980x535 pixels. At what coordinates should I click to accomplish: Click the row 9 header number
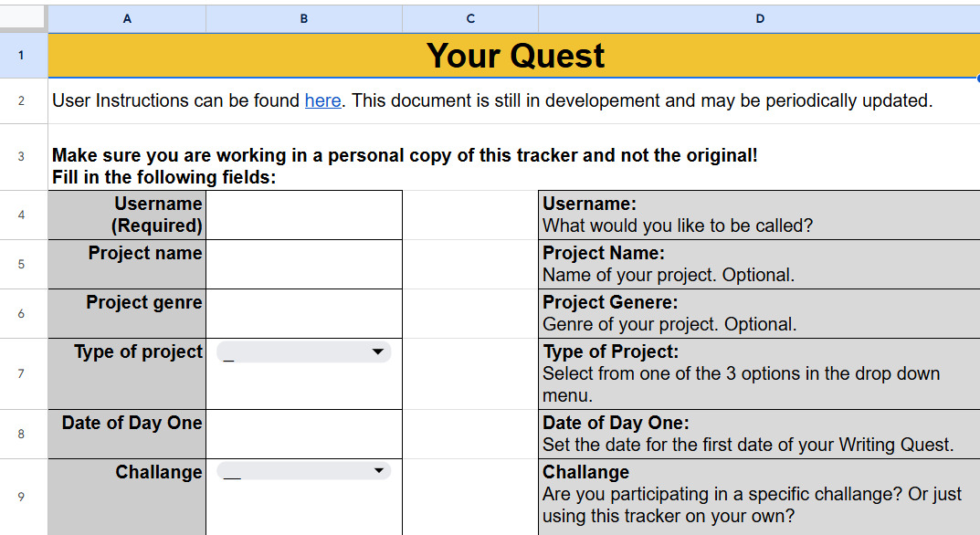pos(23,497)
